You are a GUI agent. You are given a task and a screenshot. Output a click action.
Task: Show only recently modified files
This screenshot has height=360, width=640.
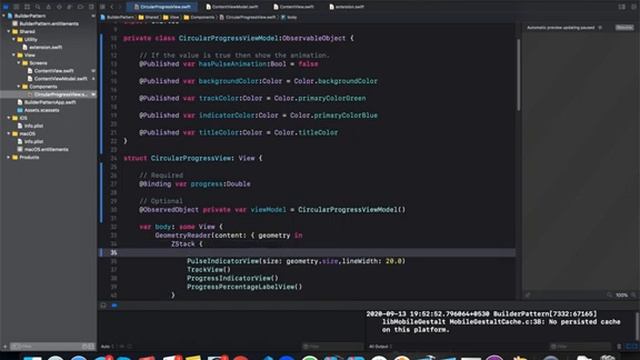pos(84,347)
